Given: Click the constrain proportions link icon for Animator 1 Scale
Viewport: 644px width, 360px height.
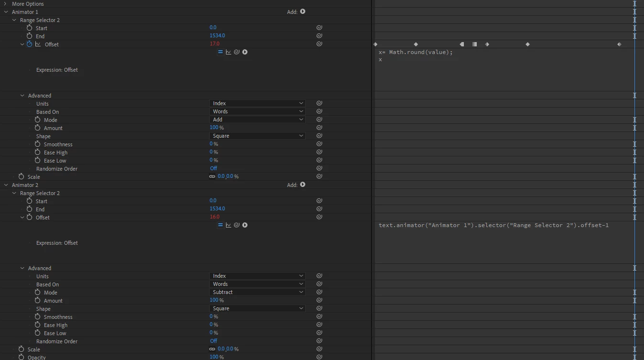Looking at the screenshot, I should (212, 176).
